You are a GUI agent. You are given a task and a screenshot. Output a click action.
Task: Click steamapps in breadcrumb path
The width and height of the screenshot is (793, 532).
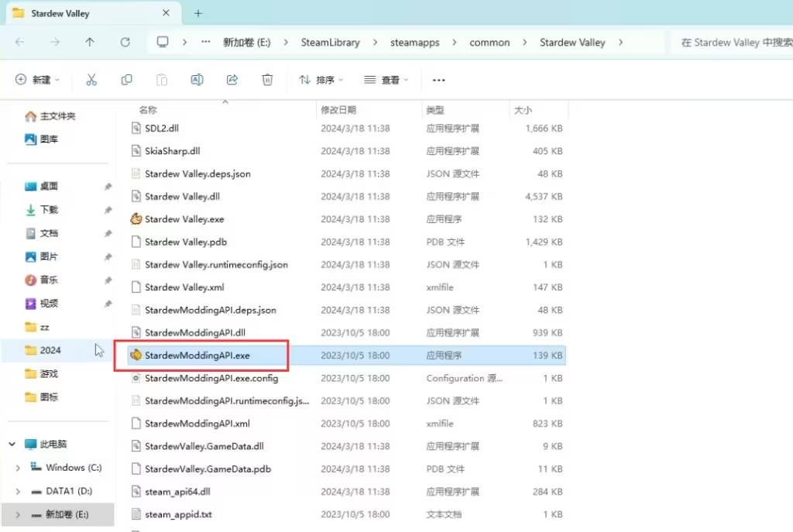[x=415, y=43]
